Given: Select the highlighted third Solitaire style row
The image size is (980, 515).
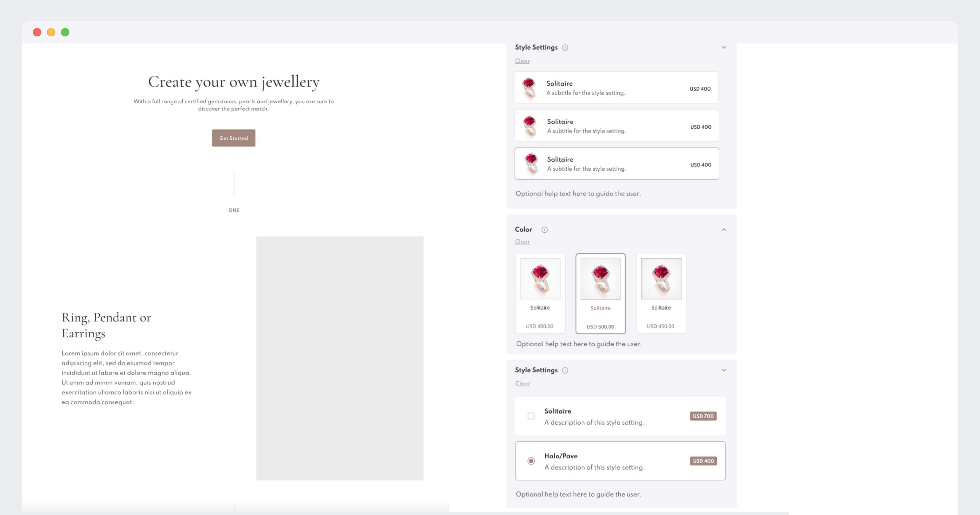Looking at the screenshot, I should (617, 163).
